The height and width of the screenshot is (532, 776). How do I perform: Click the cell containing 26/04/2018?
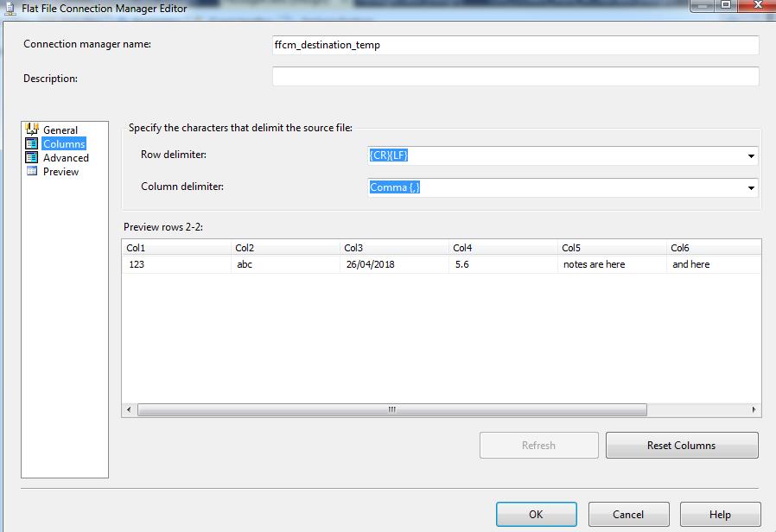(x=394, y=264)
